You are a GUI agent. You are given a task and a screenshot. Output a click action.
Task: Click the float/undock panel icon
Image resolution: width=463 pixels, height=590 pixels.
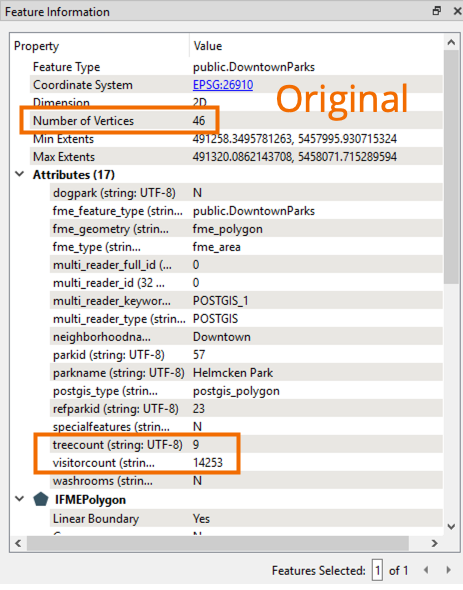coord(437,11)
